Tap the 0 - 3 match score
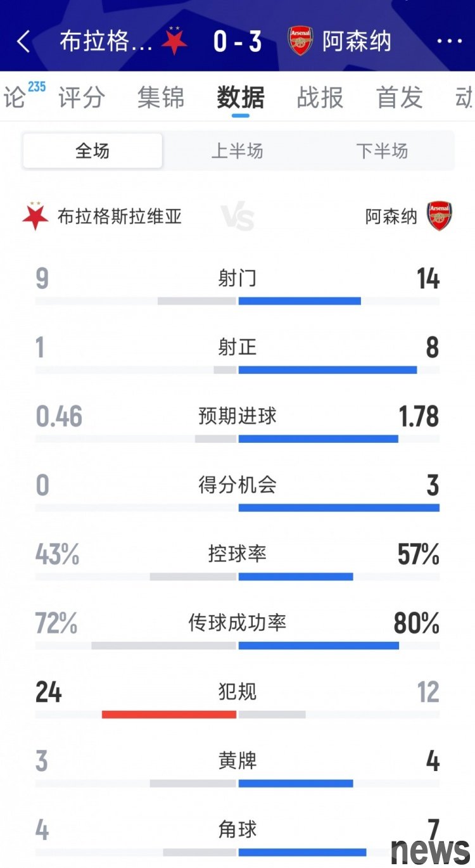475x868 pixels. [237, 42]
